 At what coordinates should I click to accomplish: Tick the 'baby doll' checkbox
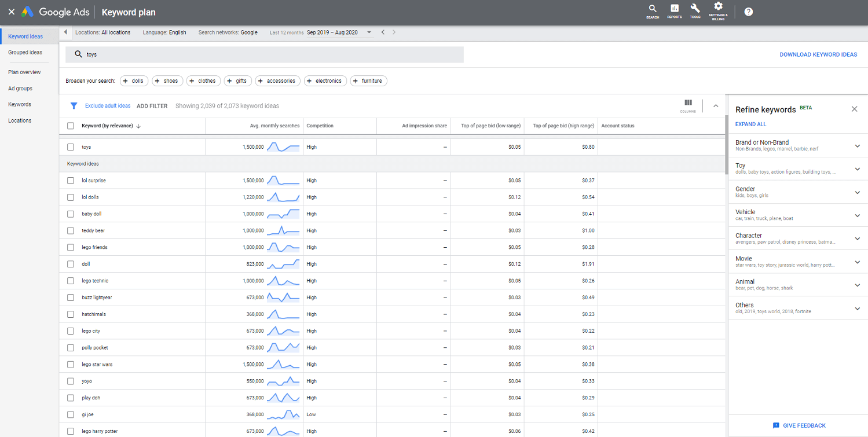click(71, 214)
